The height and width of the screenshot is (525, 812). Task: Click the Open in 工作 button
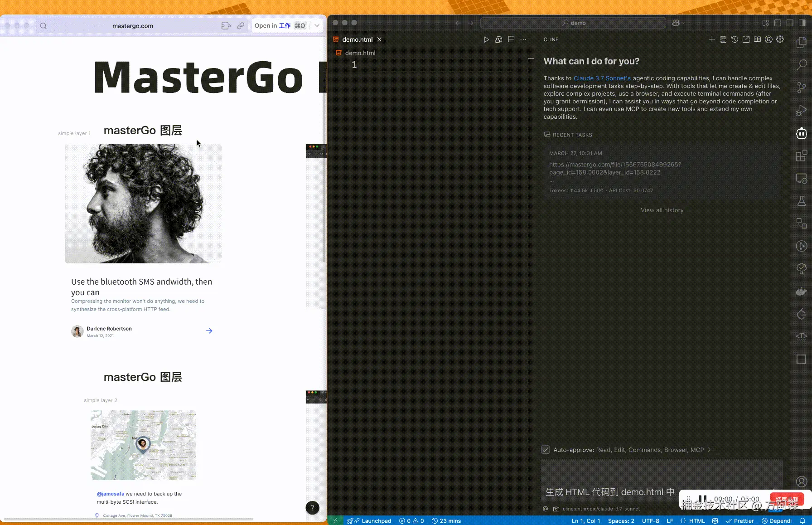point(280,26)
